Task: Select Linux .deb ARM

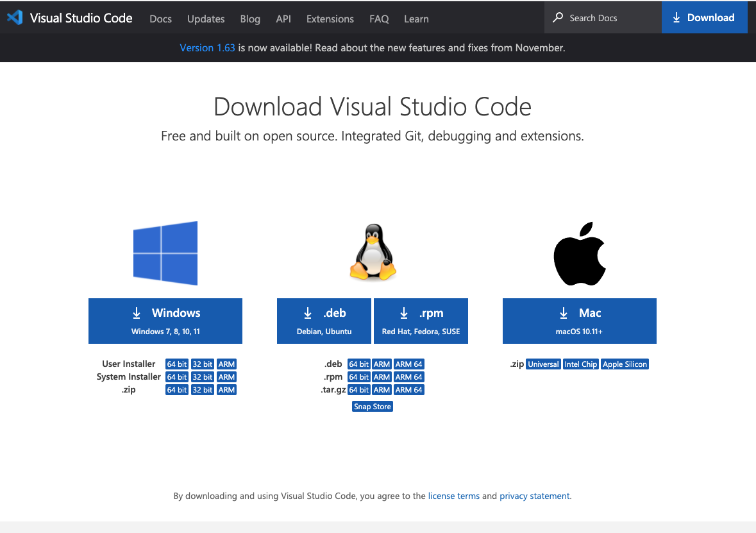Action: [x=382, y=364]
